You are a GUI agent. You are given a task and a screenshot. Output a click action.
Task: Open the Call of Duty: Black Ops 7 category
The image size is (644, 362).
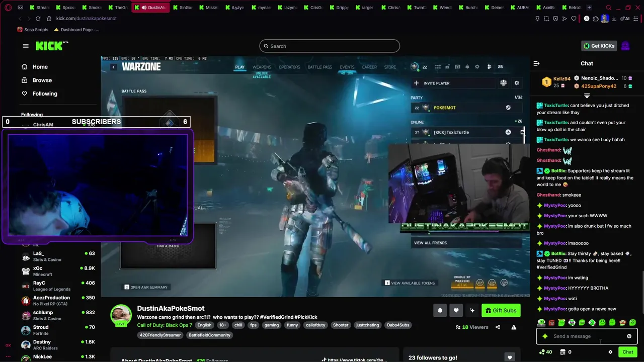click(165, 325)
